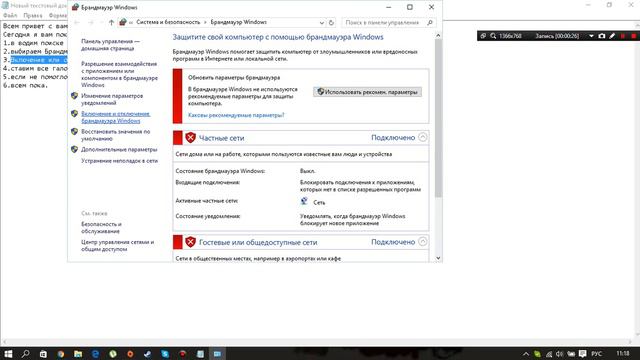
Task: Open the Файл menu in Notepad
Action: pos(10,16)
